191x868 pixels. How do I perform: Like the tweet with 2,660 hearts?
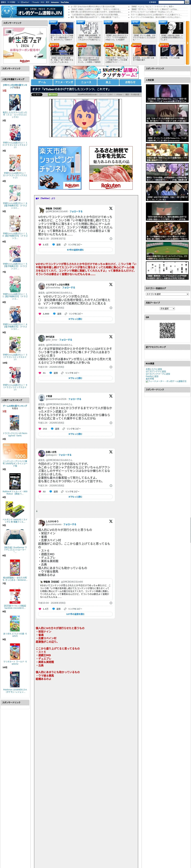(x=40, y=314)
